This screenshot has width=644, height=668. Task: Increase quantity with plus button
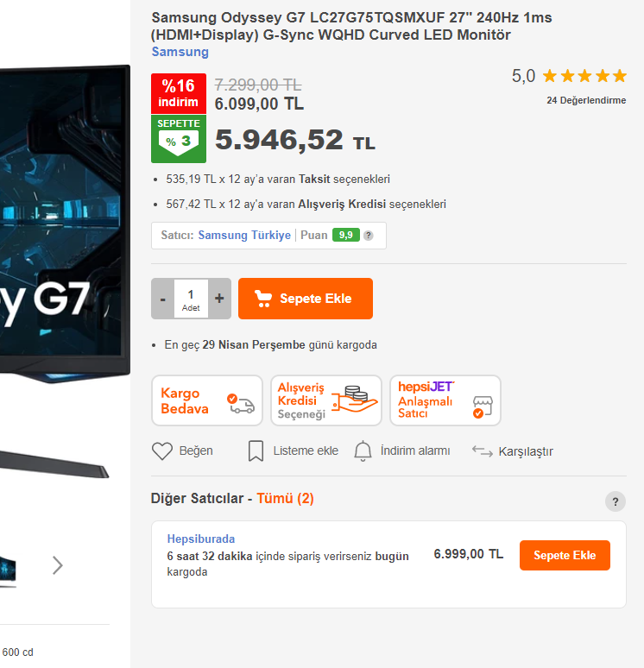click(x=219, y=299)
